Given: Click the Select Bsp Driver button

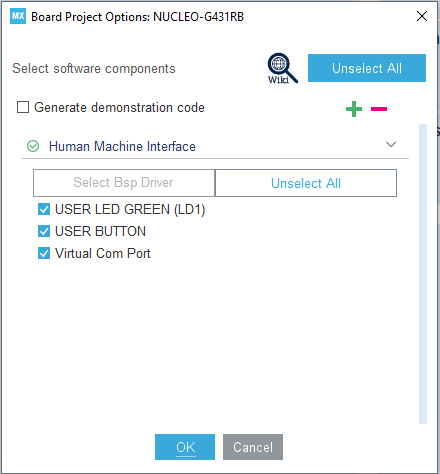Looking at the screenshot, I should tap(124, 183).
